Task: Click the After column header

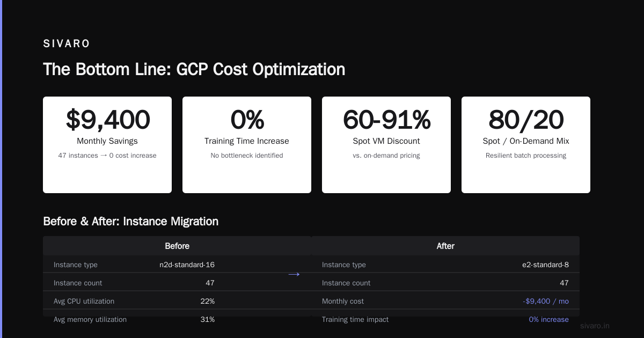Action: coord(445,246)
